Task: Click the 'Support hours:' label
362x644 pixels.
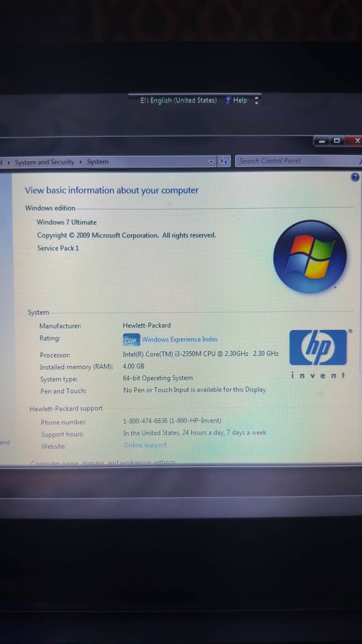Action: point(62,434)
